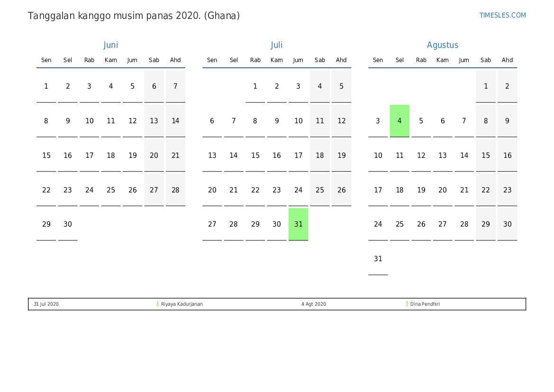Click highlighted holiday 31 in Juli

pos(298,224)
